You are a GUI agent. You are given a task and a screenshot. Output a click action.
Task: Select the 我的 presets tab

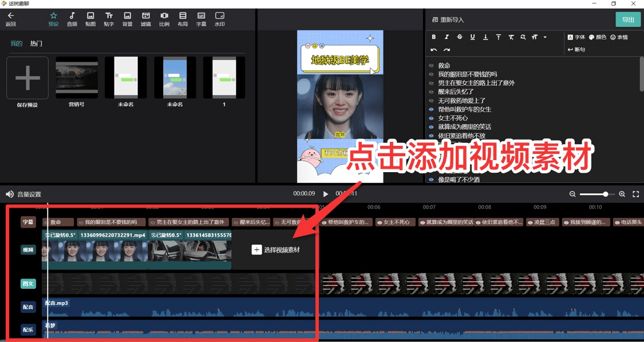point(17,43)
